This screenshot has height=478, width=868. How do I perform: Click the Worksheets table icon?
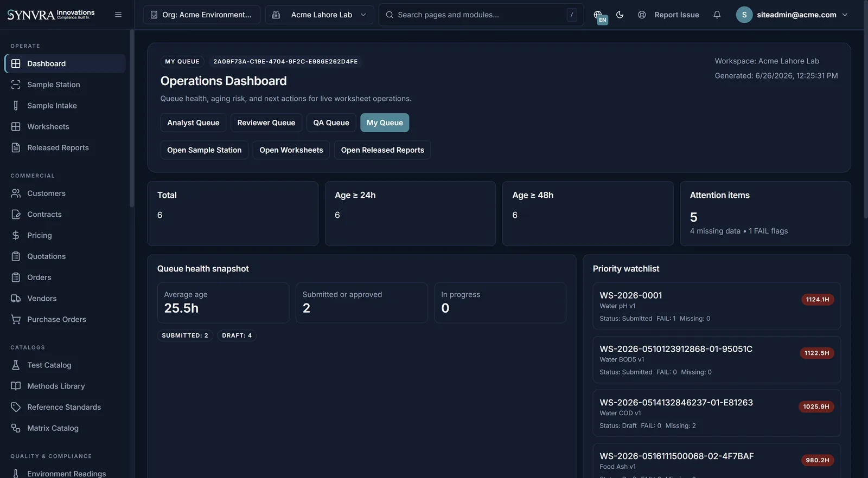16,126
